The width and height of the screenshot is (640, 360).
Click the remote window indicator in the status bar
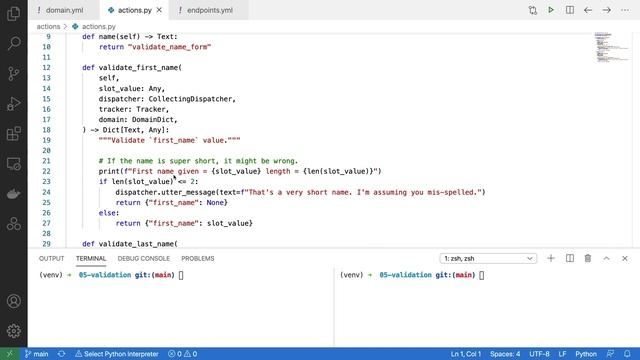[9, 354]
